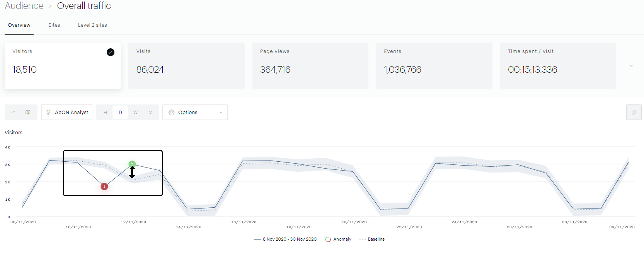Click the AXON Analyst lightbulb icon

(48, 112)
